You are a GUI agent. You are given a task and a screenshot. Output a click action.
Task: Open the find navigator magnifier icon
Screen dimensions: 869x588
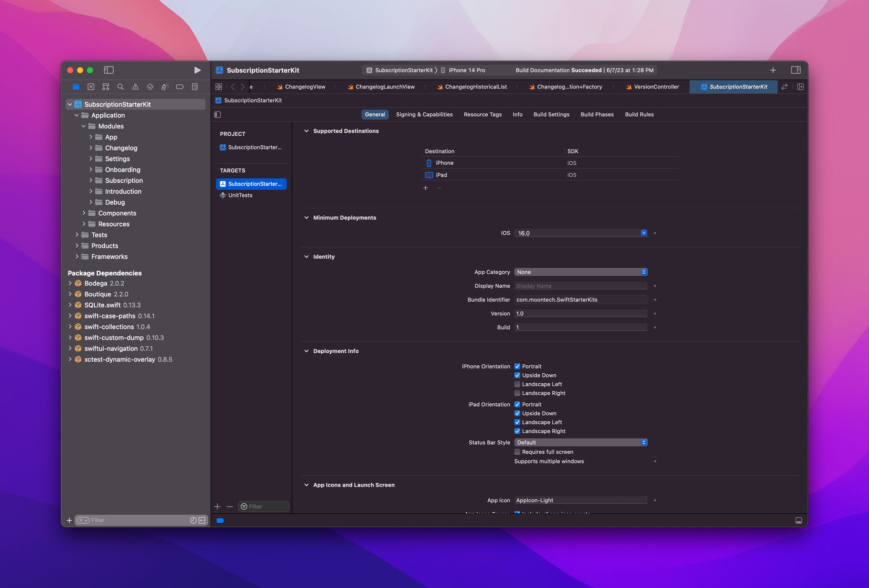(121, 87)
